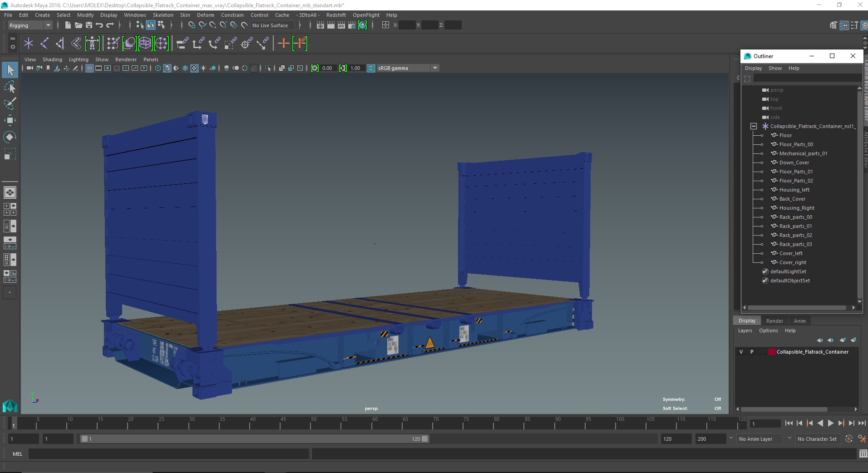This screenshot has width=868, height=473.
Task: Select defaultLightSet in the Outliner
Action: (x=788, y=271)
